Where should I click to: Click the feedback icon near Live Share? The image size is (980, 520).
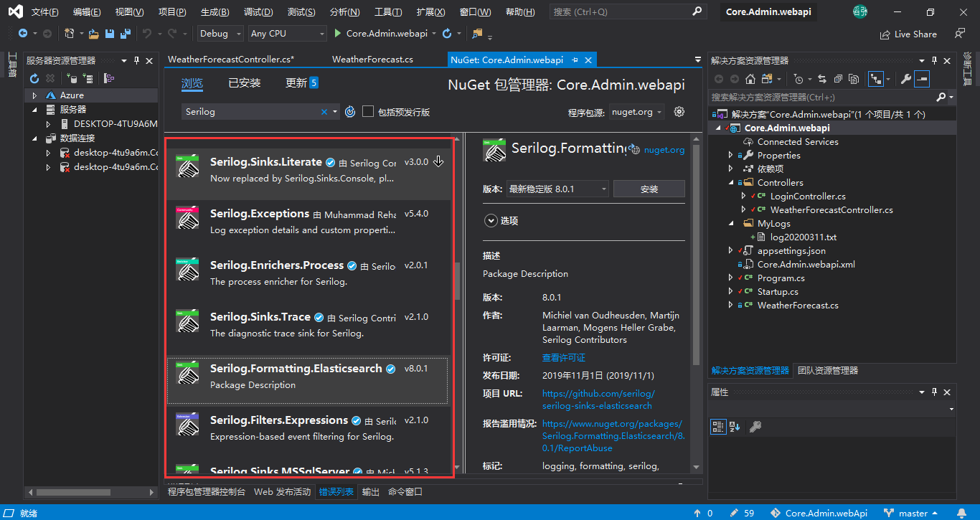click(x=960, y=34)
